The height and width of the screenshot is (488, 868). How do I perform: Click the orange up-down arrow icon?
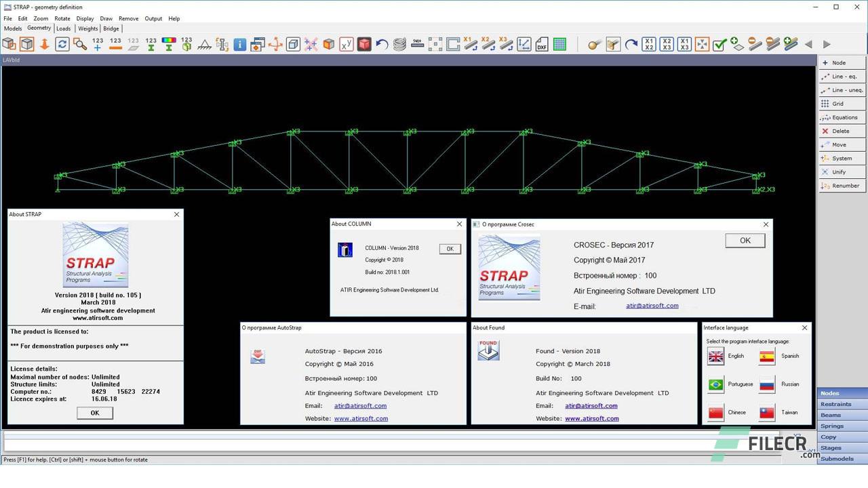coord(45,44)
